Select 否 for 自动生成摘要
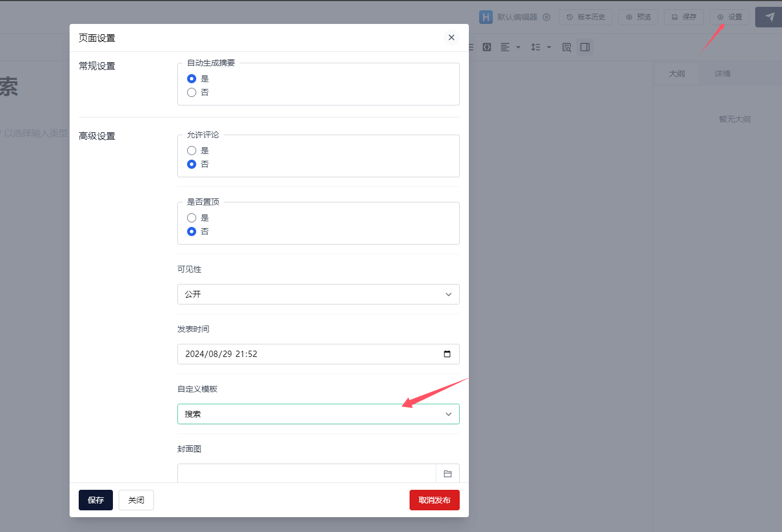This screenshot has height=532, width=782. [x=192, y=92]
